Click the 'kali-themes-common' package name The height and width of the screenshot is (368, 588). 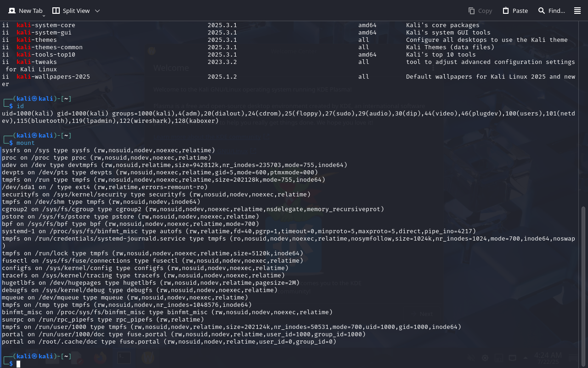[50, 47]
